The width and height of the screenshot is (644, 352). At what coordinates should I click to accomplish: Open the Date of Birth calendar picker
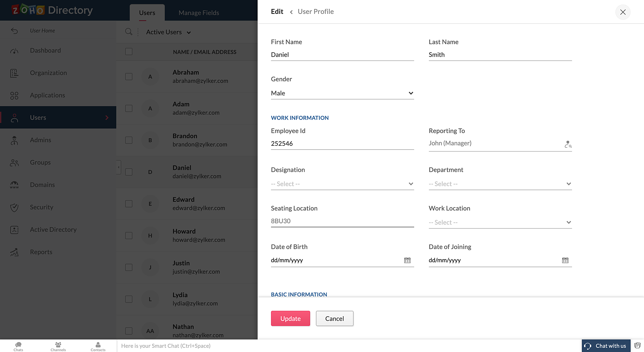tap(407, 260)
